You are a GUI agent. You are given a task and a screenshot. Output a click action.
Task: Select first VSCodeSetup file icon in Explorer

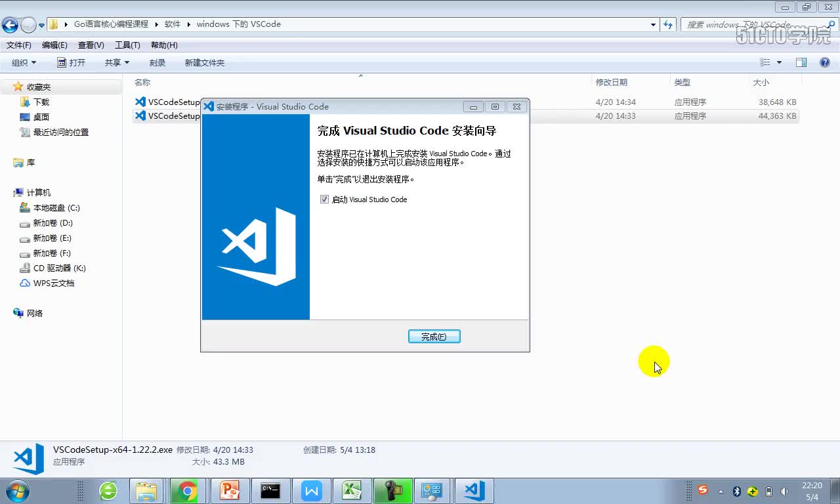[140, 102]
